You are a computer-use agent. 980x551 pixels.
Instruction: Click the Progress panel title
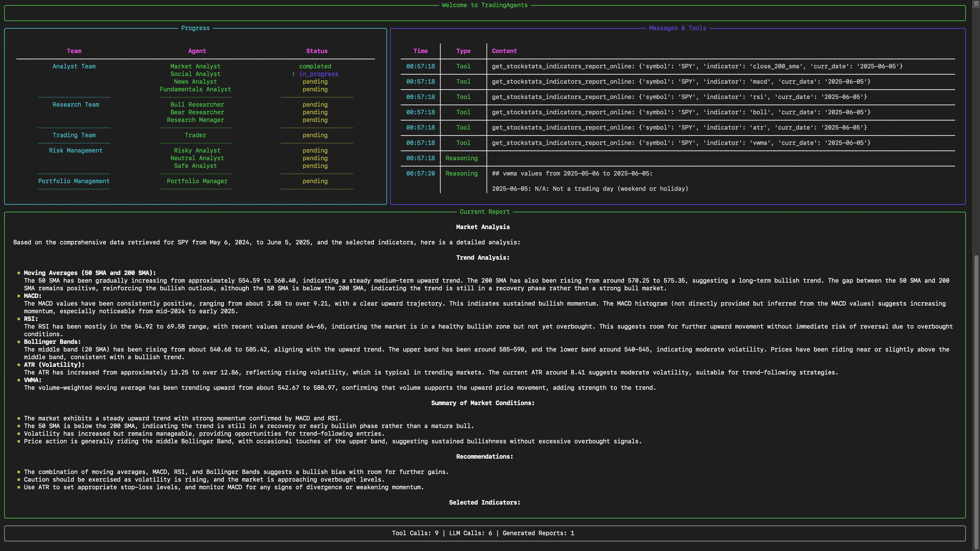[x=195, y=28]
